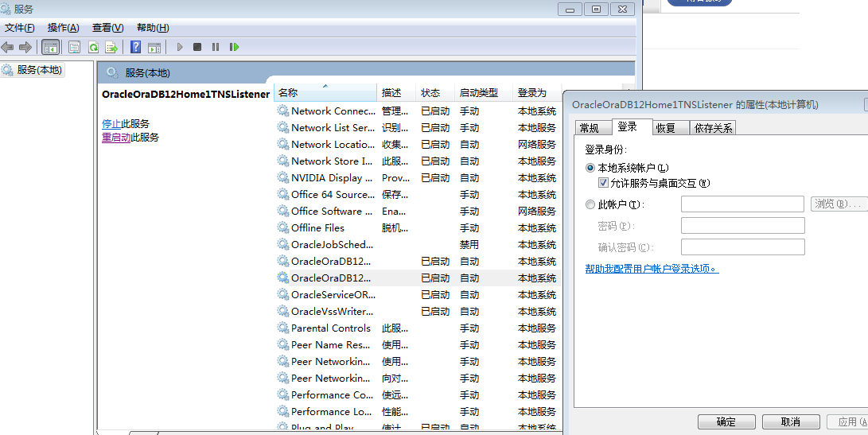Click the 重启动 link to restart this service
Screen dimensions: 868x435
click(x=116, y=138)
